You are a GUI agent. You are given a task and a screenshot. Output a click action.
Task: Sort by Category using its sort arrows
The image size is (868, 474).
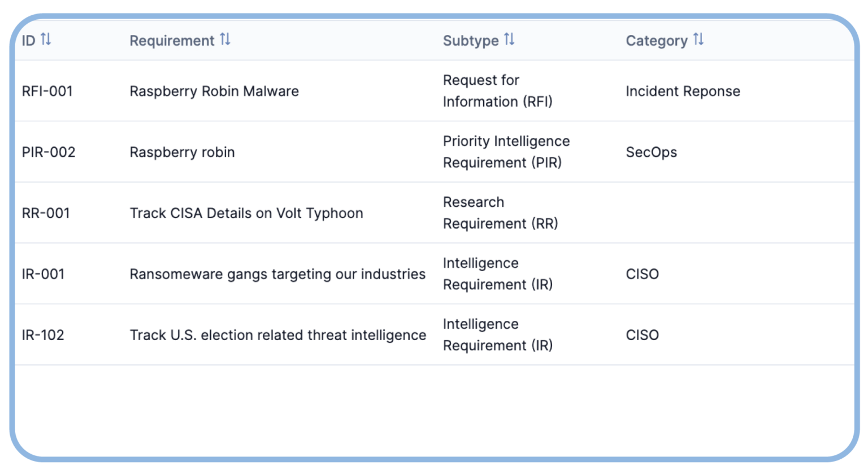click(698, 40)
